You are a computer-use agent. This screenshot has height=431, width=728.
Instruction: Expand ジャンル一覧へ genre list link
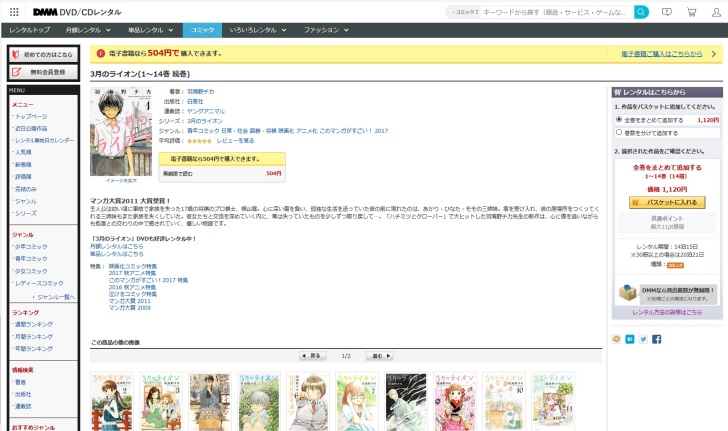pos(56,297)
